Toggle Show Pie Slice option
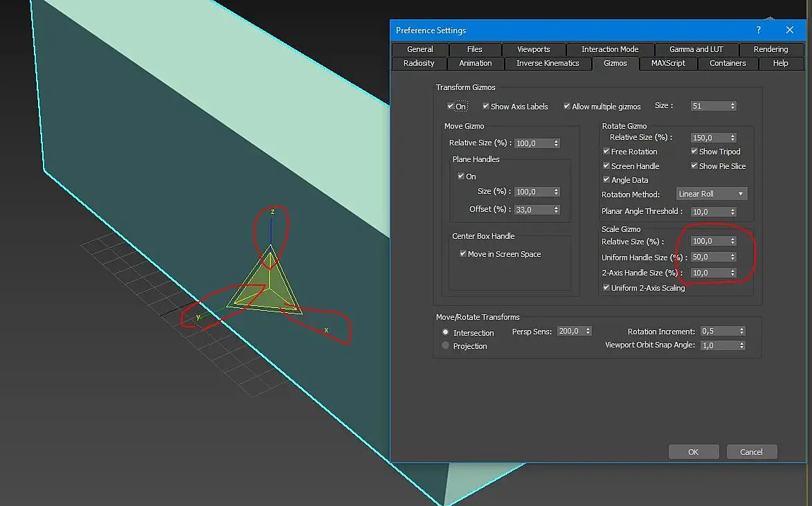The width and height of the screenshot is (812, 506). 694,166
